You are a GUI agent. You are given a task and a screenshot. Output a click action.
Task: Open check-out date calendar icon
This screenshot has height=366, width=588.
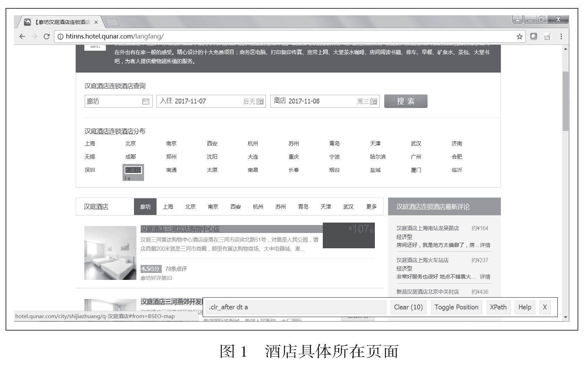pyautogui.click(x=373, y=102)
